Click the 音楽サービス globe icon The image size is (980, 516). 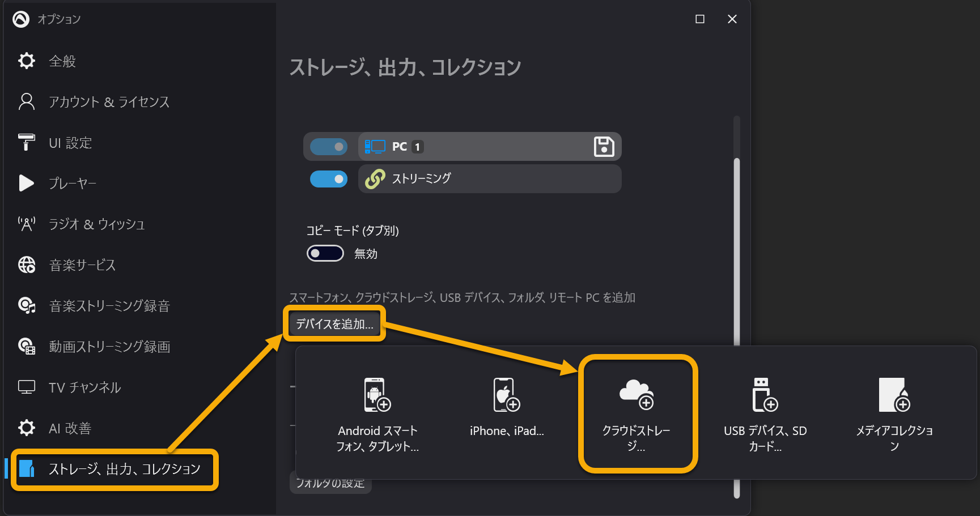pos(27,265)
